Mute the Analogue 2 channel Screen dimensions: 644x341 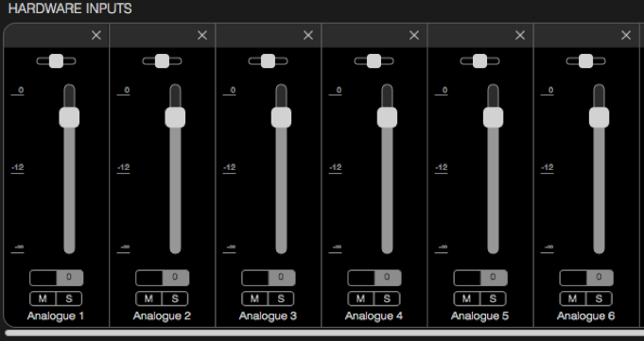point(148,298)
